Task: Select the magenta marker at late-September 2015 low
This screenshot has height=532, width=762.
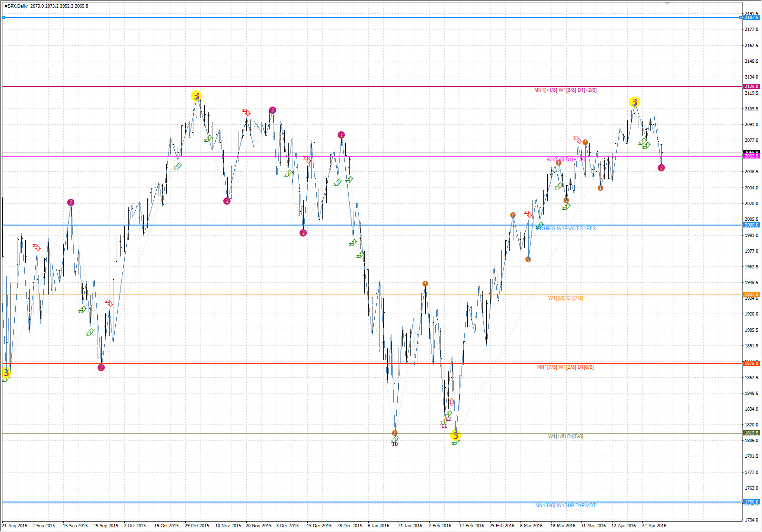Action: click(101, 367)
